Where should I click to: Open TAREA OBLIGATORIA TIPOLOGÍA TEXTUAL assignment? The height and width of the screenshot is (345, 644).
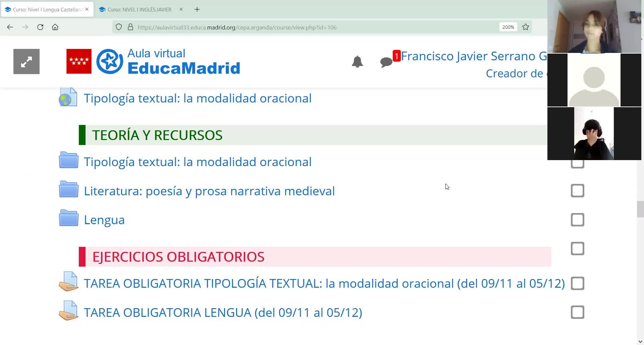324,283
